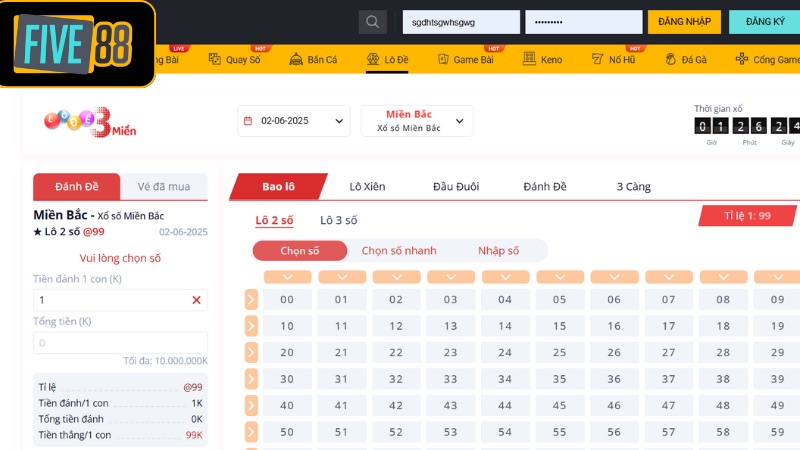
Task: Click the Lô Đề 3 Miền logo
Action: tap(90, 122)
